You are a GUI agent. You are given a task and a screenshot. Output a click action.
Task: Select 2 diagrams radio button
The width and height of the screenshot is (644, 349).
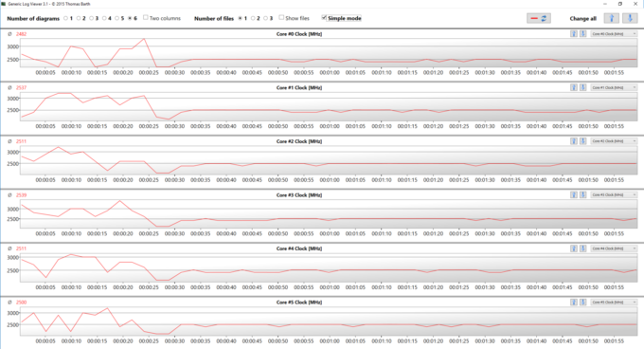coord(79,19)
